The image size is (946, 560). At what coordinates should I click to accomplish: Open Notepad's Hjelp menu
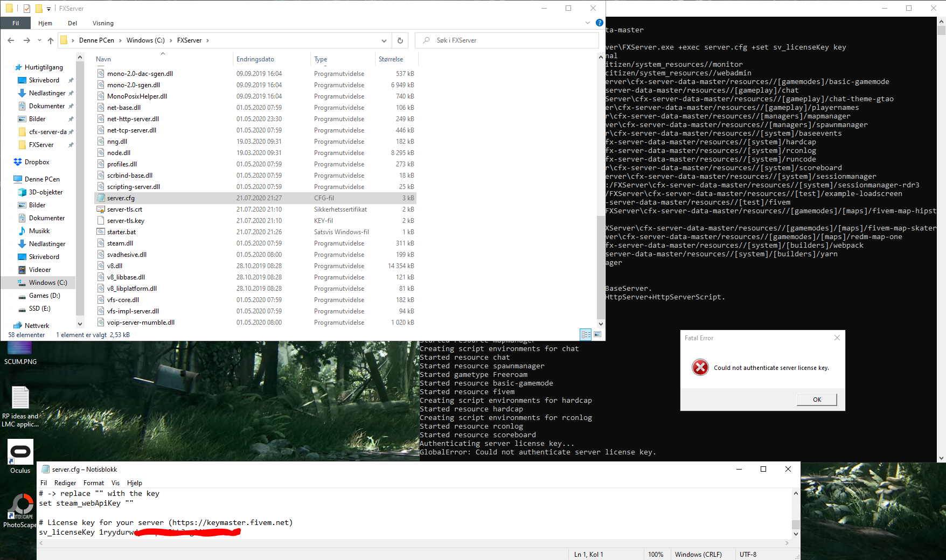[135, 483]
